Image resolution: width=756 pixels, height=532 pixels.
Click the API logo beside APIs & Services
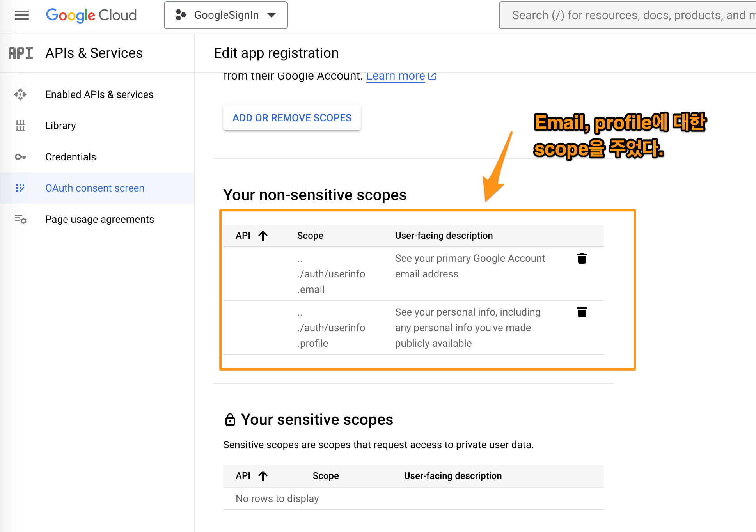(21, 53)
